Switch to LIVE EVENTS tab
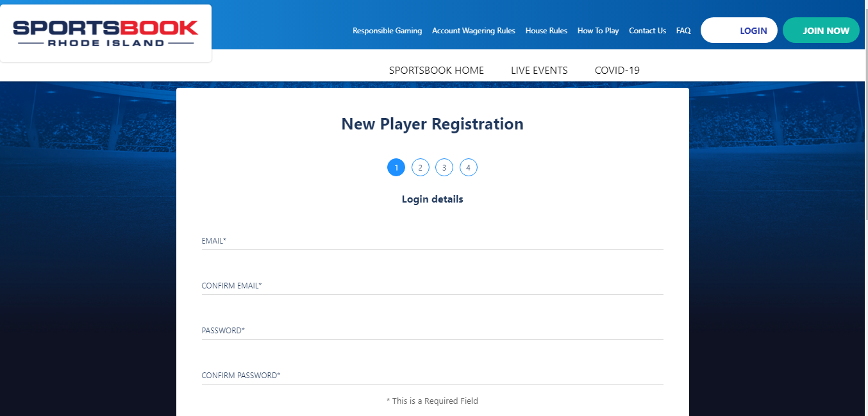 click(539, 71)
